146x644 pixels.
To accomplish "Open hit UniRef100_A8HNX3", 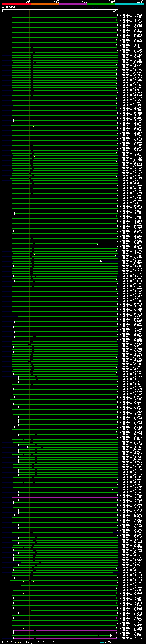I will (x=131, y=15).
